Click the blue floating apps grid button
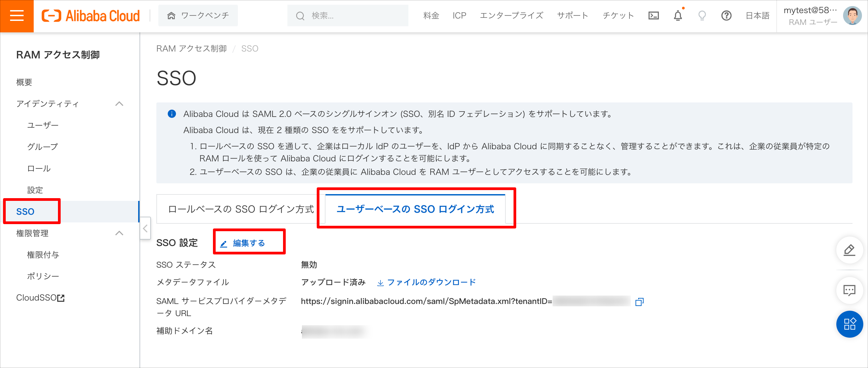The width and height of the screenshot is (868, 368). pos(849,324)
